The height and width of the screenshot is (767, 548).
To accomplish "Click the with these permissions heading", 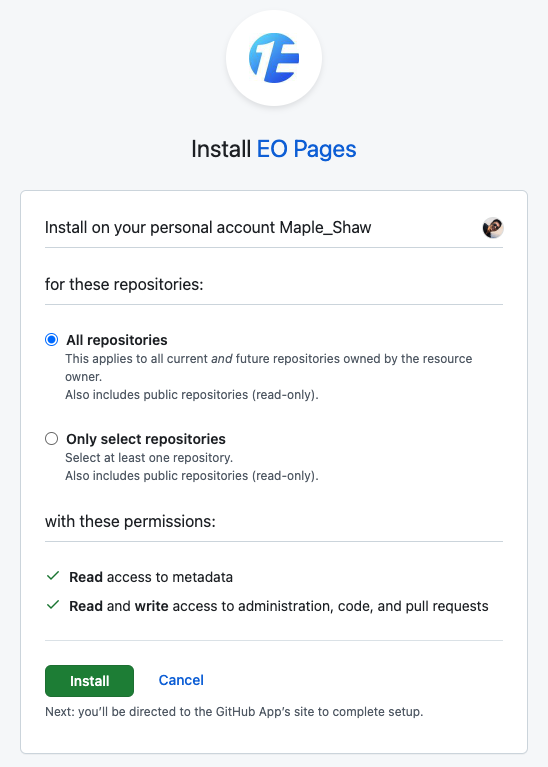I will [x=130, y=521].
